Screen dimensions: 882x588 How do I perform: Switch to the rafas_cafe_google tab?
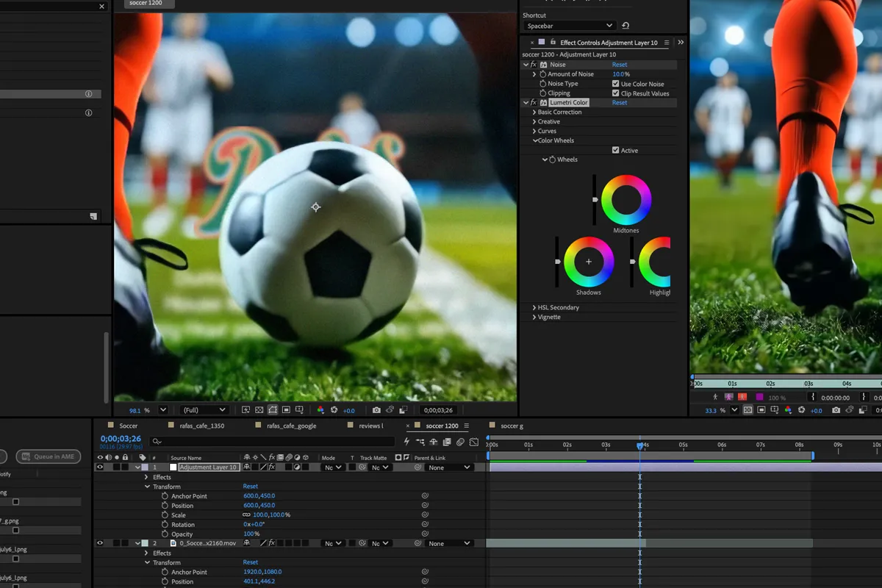(x=292, y=426)
